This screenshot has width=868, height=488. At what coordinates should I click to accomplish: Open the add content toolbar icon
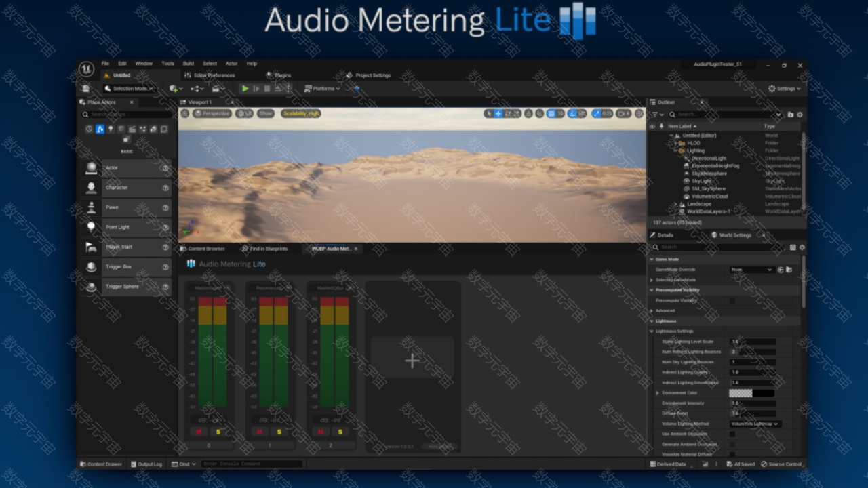[x=175, y=89]
